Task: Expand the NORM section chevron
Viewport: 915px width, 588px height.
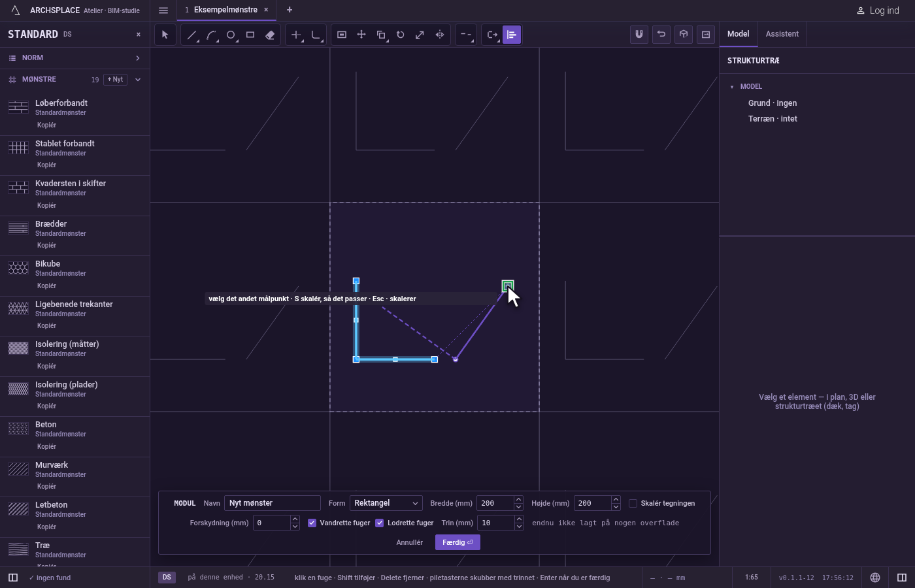Action: click(x=138, y=58)
